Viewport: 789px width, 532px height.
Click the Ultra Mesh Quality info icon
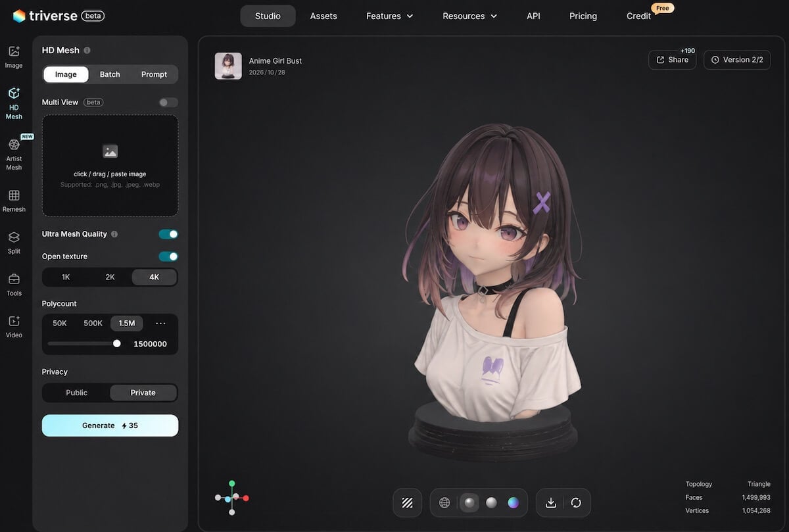click(114, 234)
